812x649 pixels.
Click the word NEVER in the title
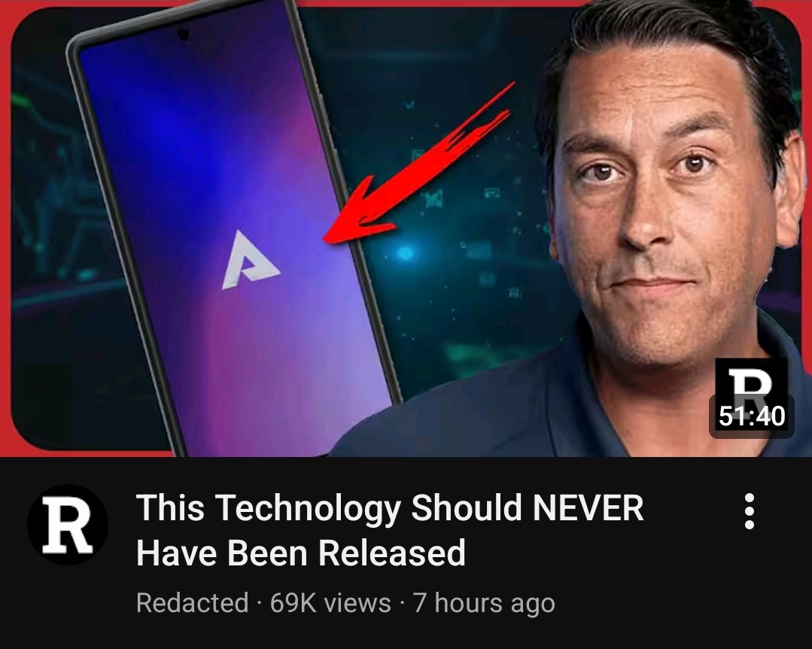(x=588, y=507)
